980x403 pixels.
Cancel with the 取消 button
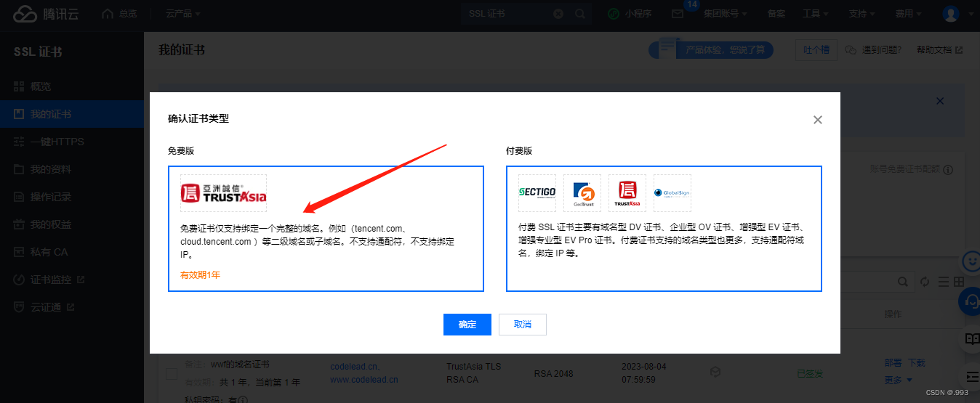tap(523, 325)
